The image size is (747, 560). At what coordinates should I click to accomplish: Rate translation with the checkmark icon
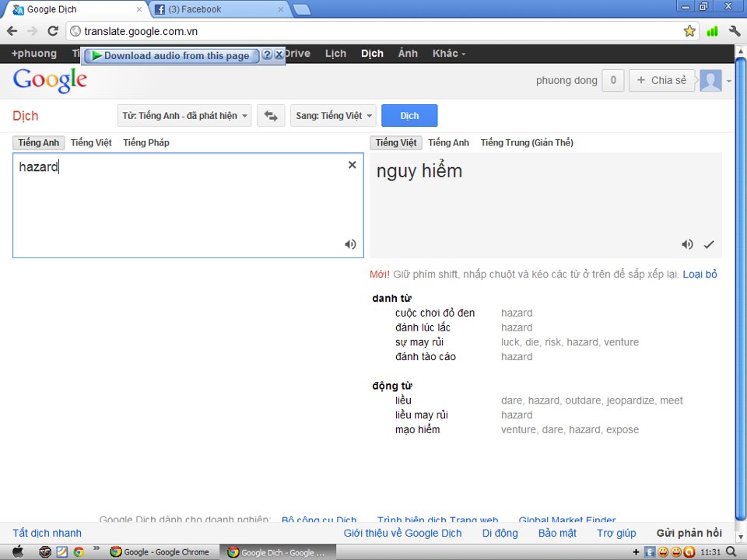click(x=709, y=244)
